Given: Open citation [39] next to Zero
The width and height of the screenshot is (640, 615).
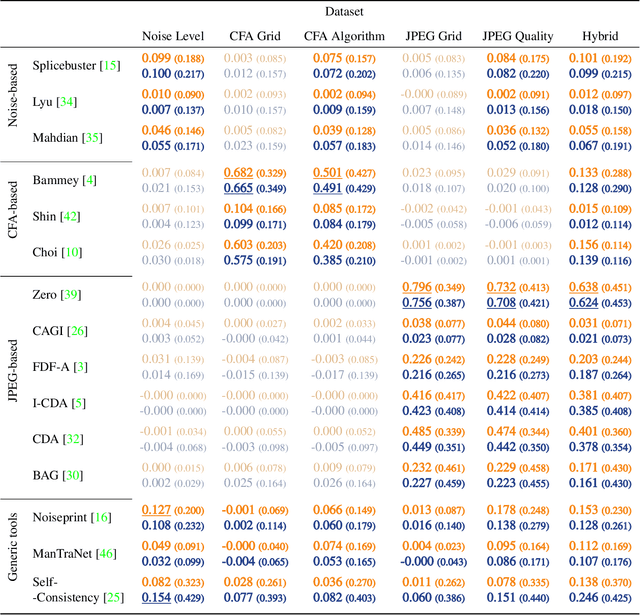Looking at the screenshot, I should [x=71, y=294].
